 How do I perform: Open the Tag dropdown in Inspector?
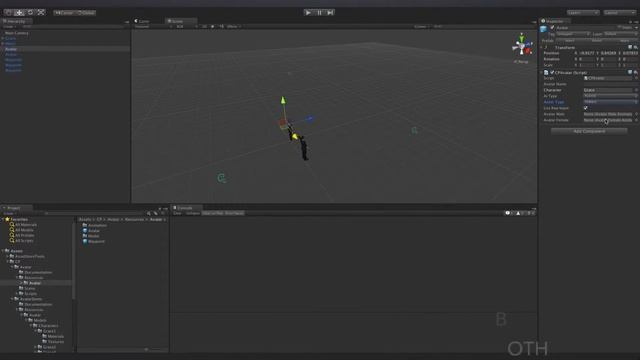573,34
